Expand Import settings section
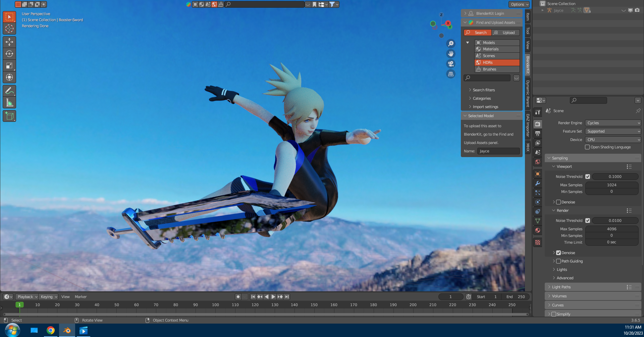Viewport: 644px width, 337px height. 485,107
